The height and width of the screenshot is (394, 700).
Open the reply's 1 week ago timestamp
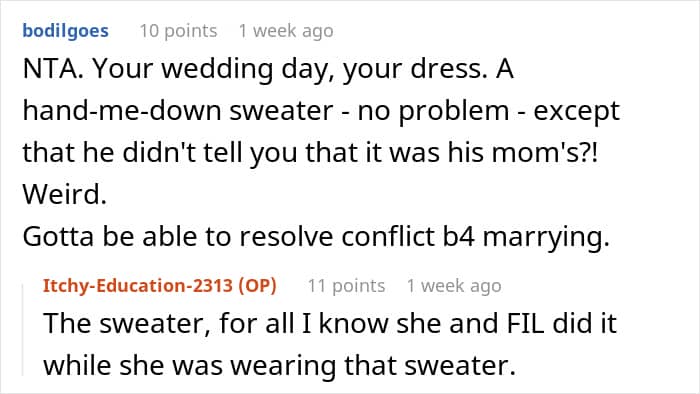(x=454, y=286)
